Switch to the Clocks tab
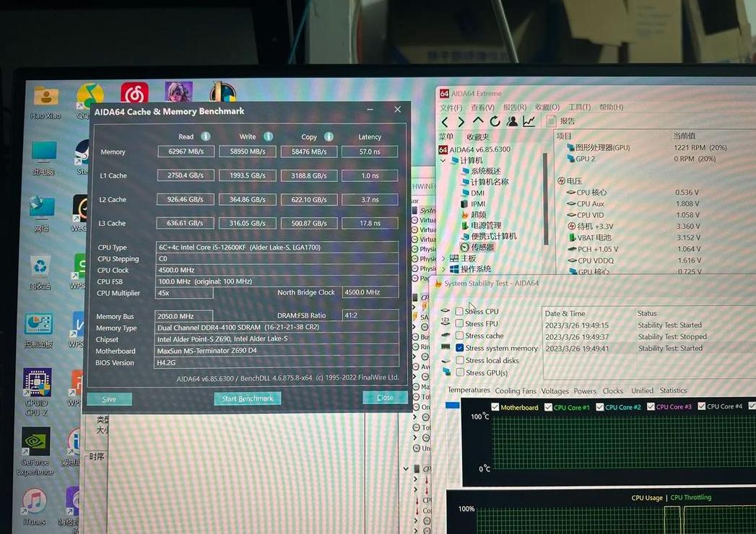Screen dimensions: 756x534 click(613, 391)
